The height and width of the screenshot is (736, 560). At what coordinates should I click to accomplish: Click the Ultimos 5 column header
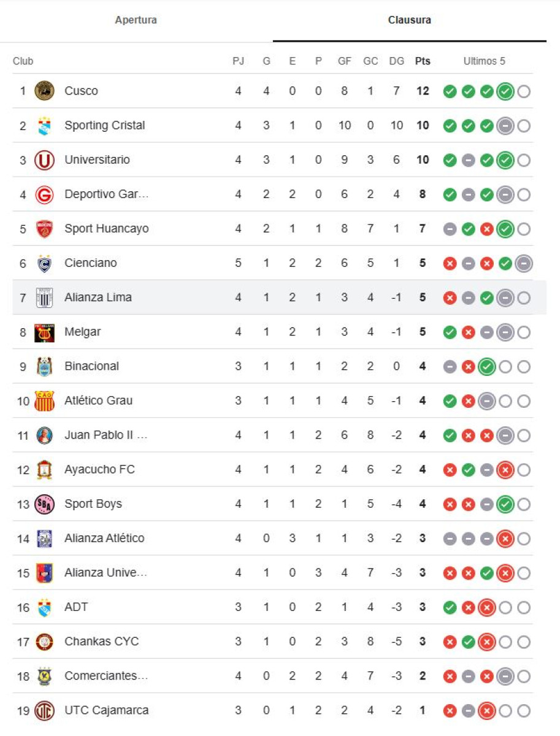click(484, 61)
